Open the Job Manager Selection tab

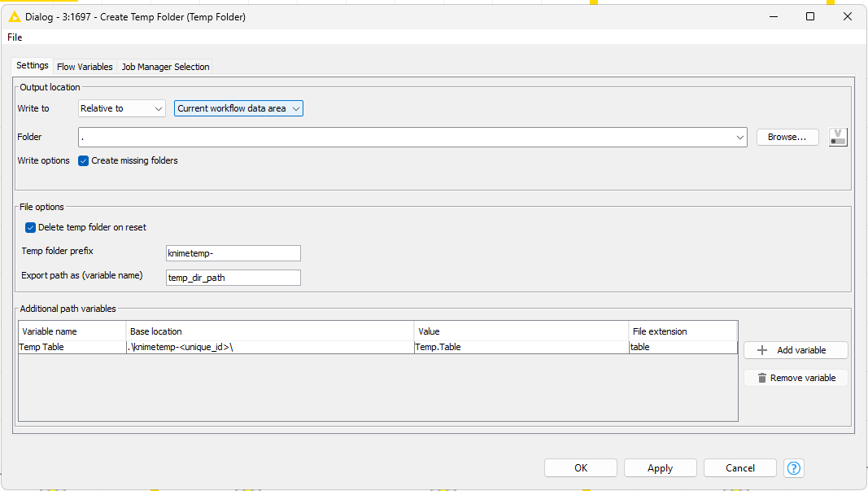click(x=165, y=67)
